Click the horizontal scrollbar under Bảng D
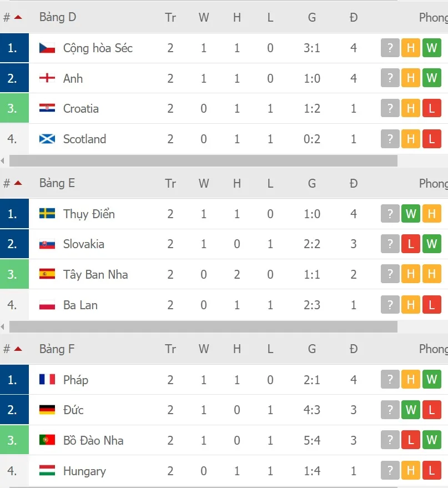 coord(203,161)
